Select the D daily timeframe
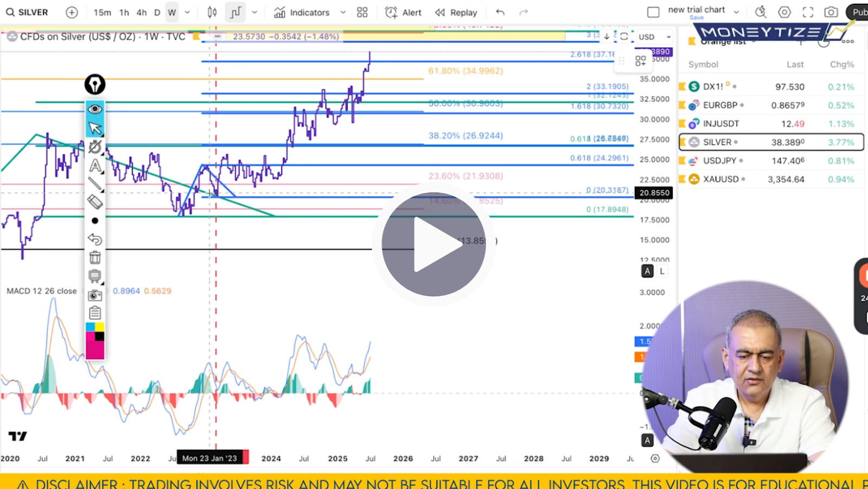868x489 pixels. tap(157, 12)
